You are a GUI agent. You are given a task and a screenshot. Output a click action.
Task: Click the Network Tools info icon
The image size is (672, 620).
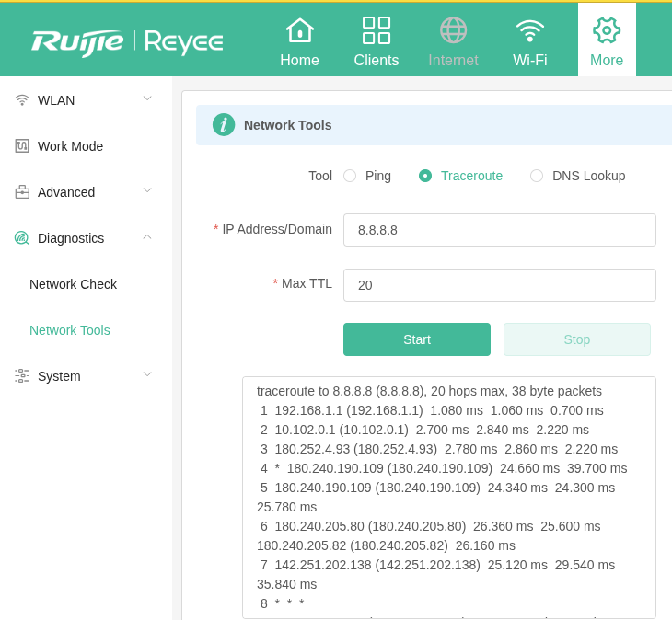[224, 125]
